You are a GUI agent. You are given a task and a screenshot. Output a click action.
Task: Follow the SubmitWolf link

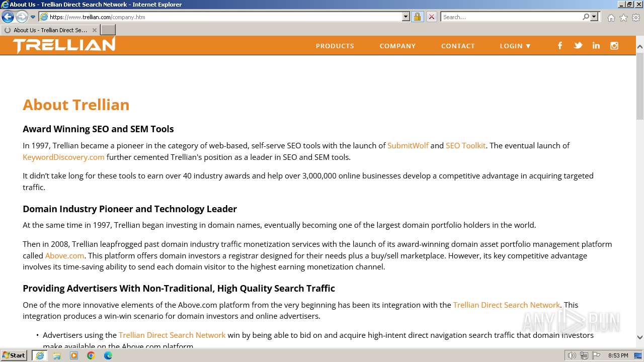point(408,145)
